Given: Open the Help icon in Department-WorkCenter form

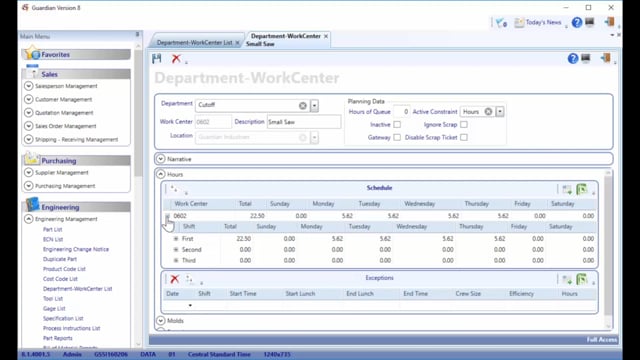Looking at the screenshot, I should (x=573, y=59).
